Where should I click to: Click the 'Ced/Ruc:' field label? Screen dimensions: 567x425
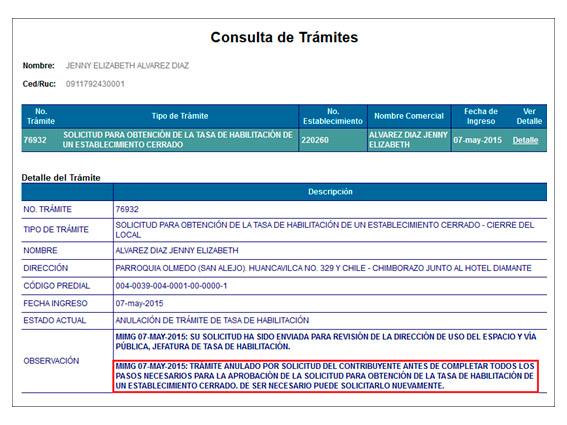(x=39, y=84)
